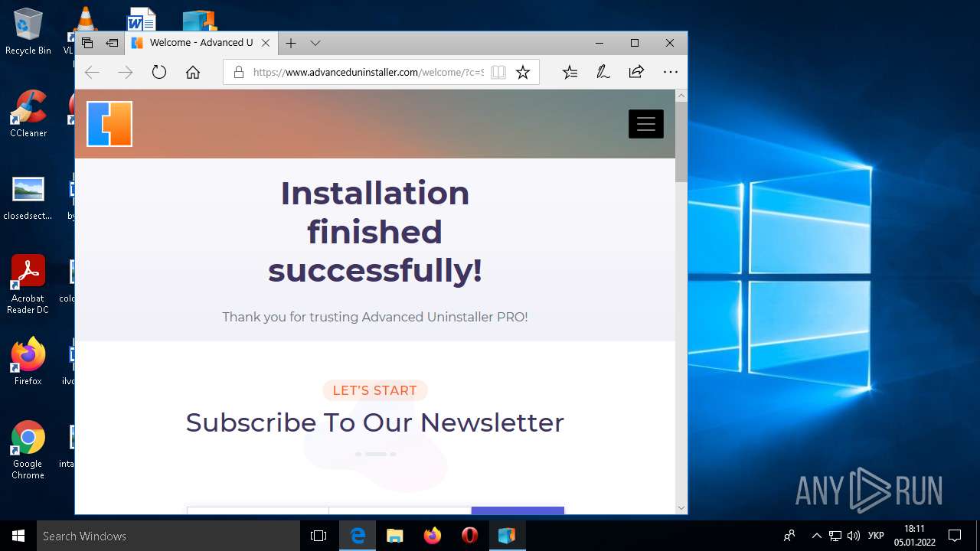Click the padlock site security icon

[238, 73]
